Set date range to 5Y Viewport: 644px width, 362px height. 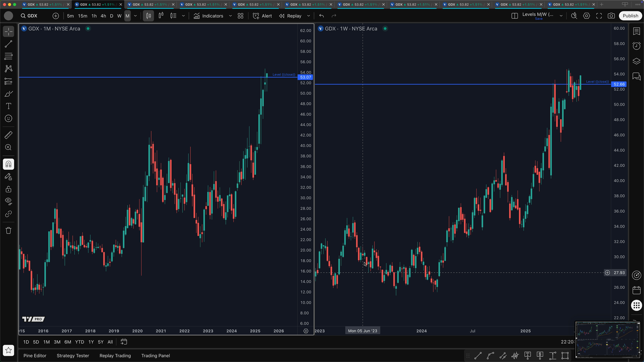coord(100,342)
